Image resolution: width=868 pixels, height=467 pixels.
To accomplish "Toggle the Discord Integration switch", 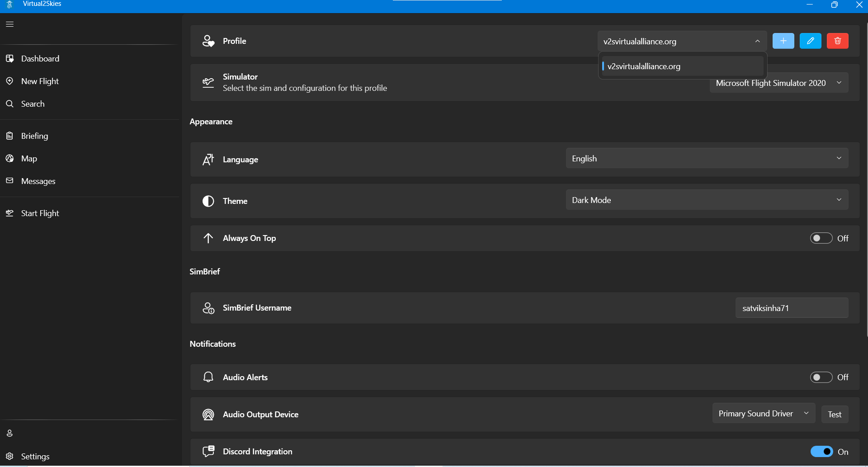I will tap(821, 452).
